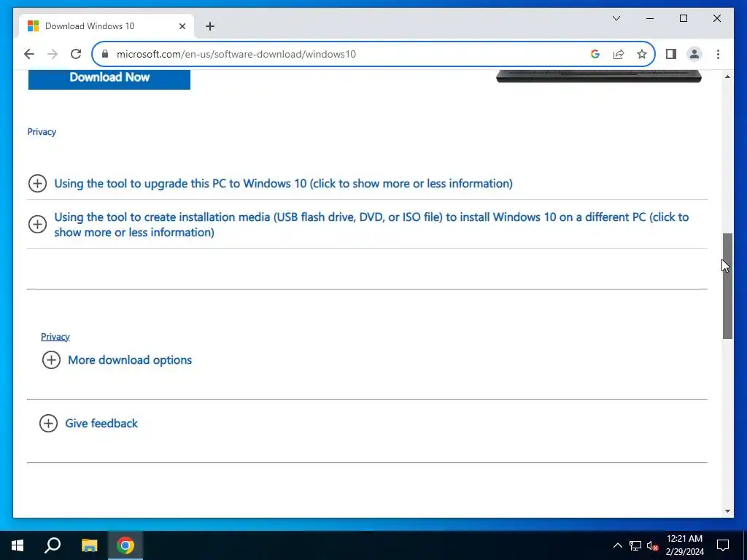This screenshot has width=747, height=560.
Task: View site information lock icon
Action: coord(105,54)
